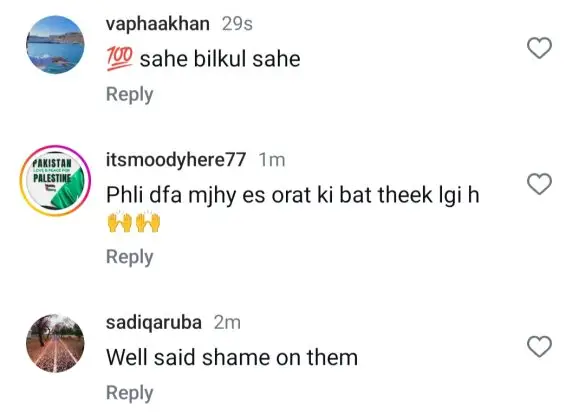Open sadiqaruba's profile picture
Screen dimensions: 585x420
55,343
